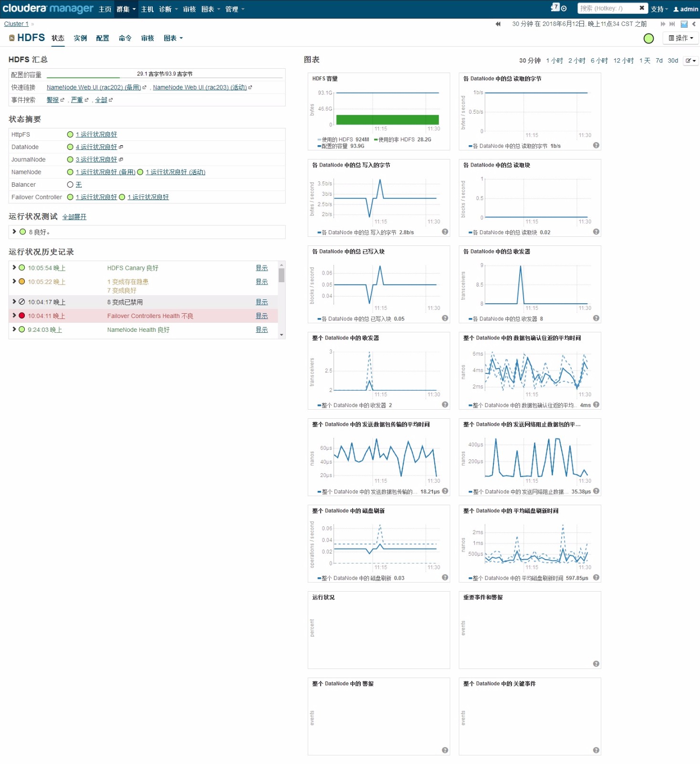Open the 群集 dropdown menu
The image size is (700, 764).
126,9
